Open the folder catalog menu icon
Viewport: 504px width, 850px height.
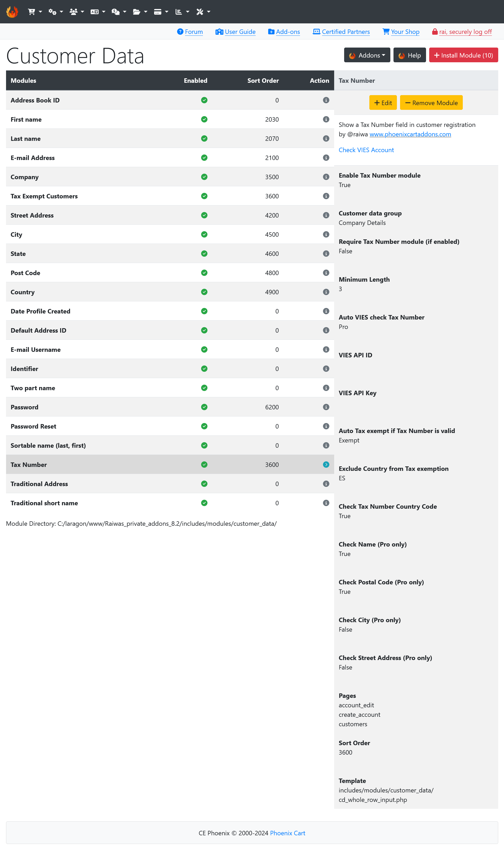pos(136,12)
